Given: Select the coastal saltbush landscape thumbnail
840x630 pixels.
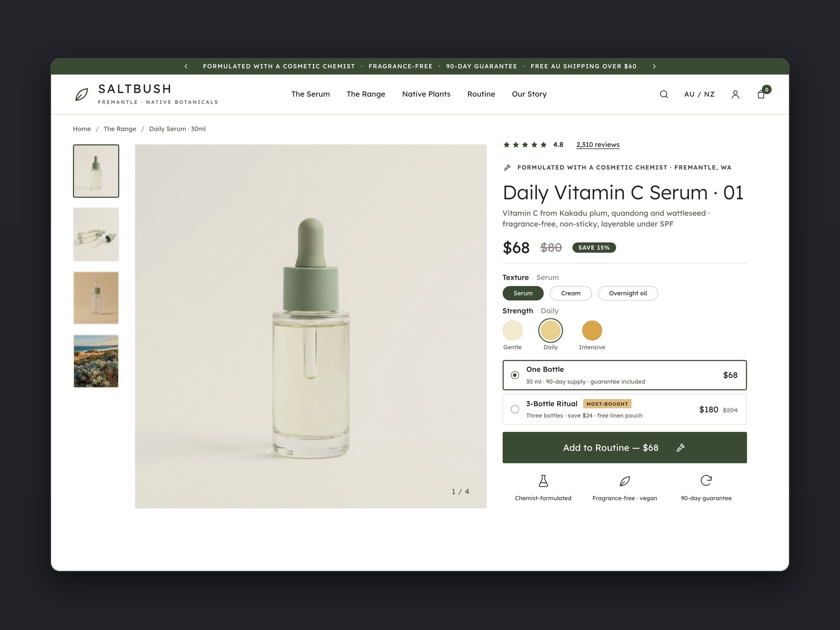Looking at the screenshot, I should 96,361.
